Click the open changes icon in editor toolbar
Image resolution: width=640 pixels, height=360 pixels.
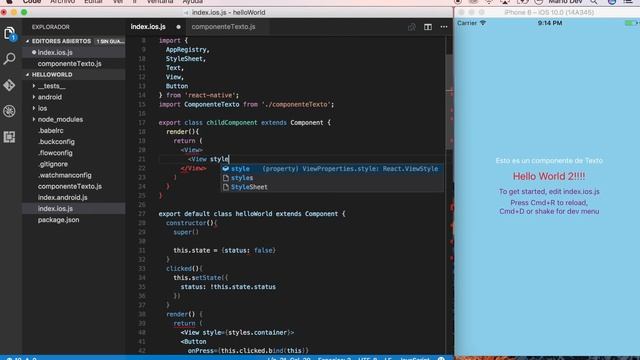[412, 27]
